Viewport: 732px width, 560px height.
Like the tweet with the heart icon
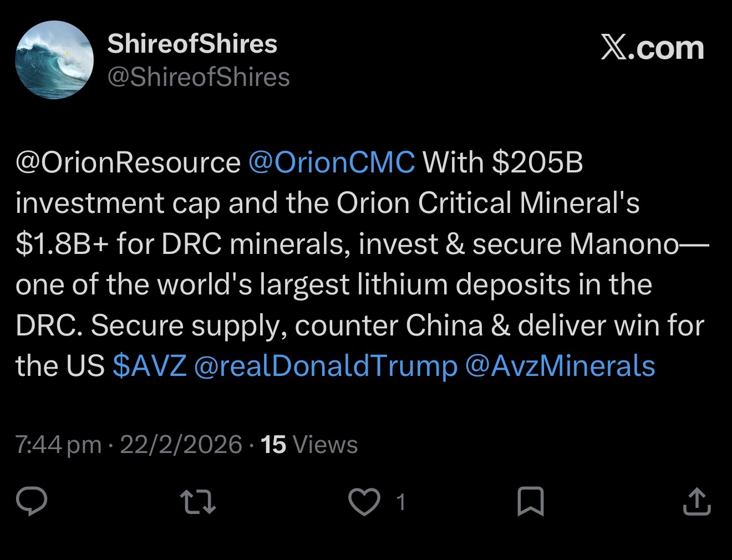point(364,501)
